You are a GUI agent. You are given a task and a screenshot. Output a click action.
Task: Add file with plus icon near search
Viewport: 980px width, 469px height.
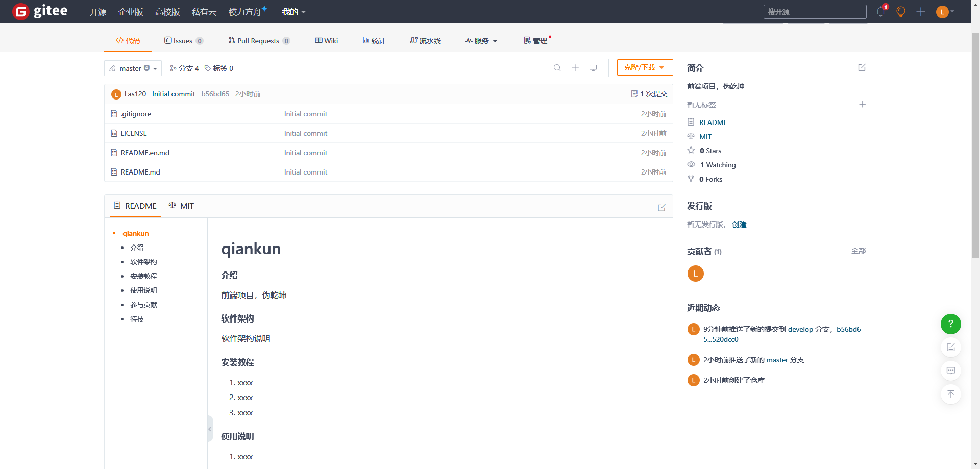(575, 68)
